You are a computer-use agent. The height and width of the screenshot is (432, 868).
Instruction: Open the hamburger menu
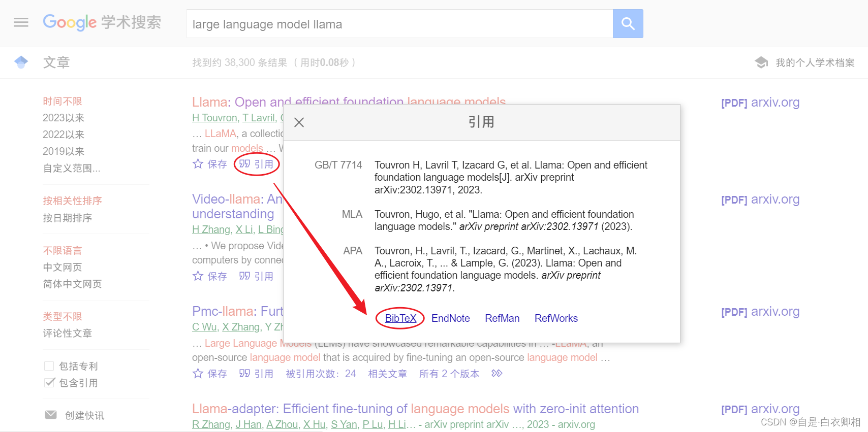[x=21, y=22]
